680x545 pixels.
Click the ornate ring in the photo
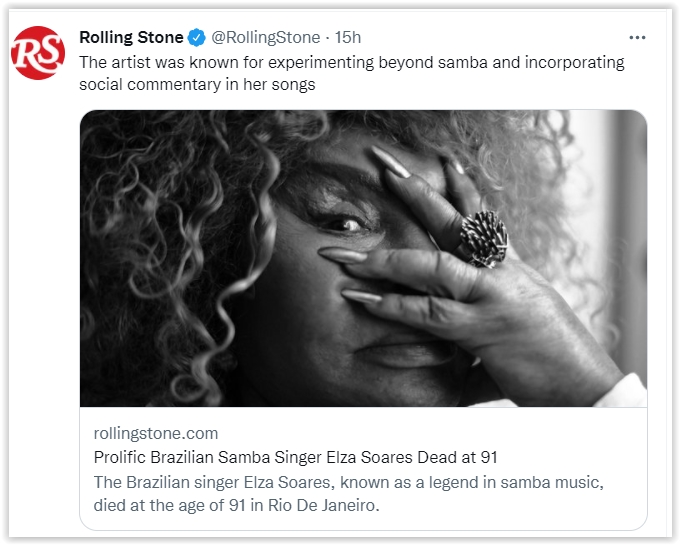point(483,237)
